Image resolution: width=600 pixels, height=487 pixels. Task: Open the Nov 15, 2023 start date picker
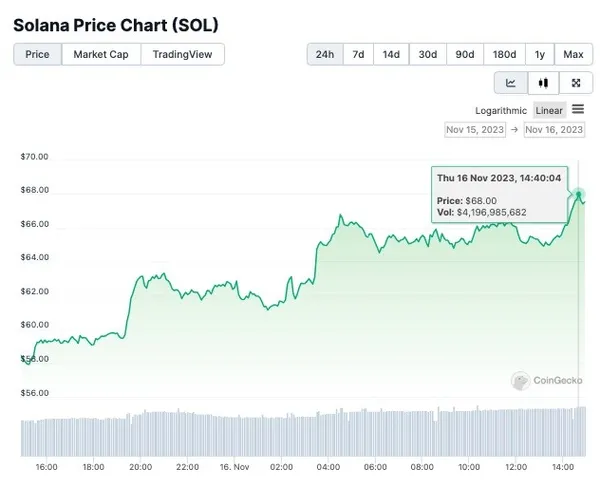click(476, 130)
